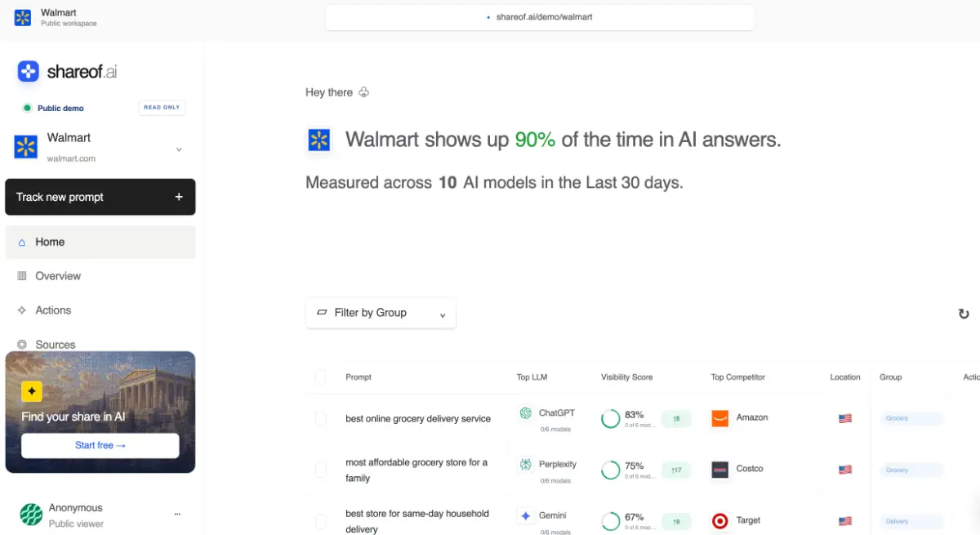Open the Home page in the sidebar
Image resolution: width=980 pixels, height=535 pixels.
tap(100, 242)
